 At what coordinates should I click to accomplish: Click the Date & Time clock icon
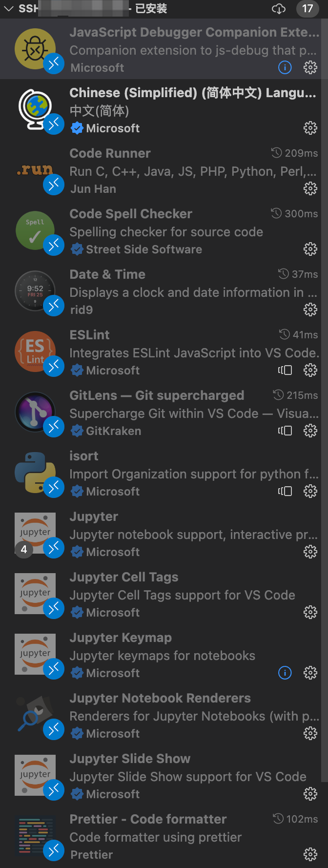tap(35, 290)
